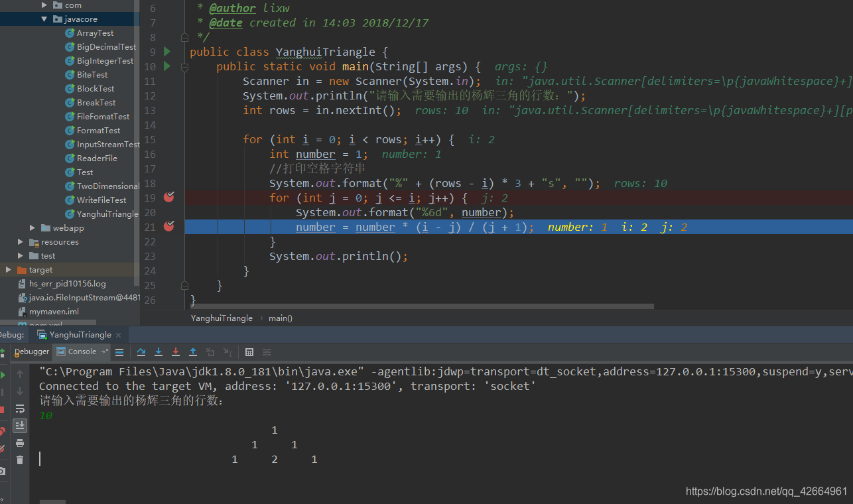Open FormatTest in project tree
The width and height of the screenshot is (853, 504).
pyautogui.click(x=99, y=131)
